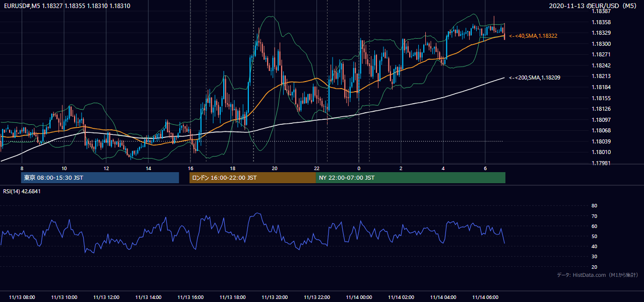
Task: Click the HistData.com data source credit
Action: [598, 275]
